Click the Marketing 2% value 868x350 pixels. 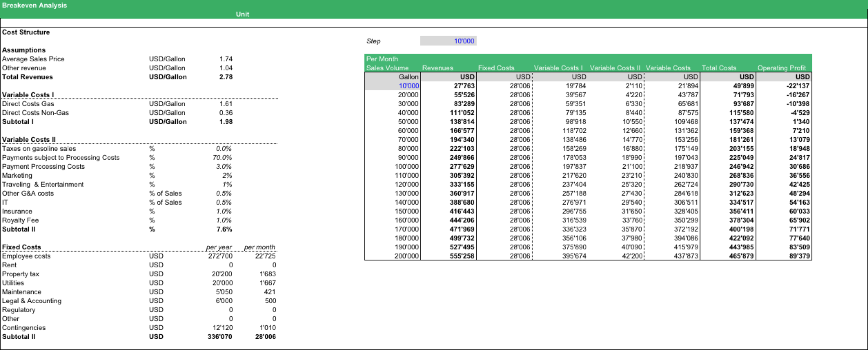227,176
